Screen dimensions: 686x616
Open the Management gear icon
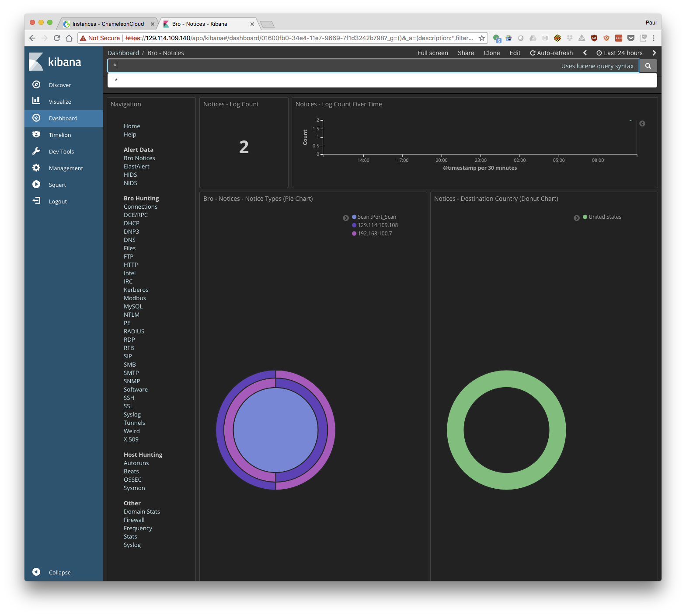(36, 168)
